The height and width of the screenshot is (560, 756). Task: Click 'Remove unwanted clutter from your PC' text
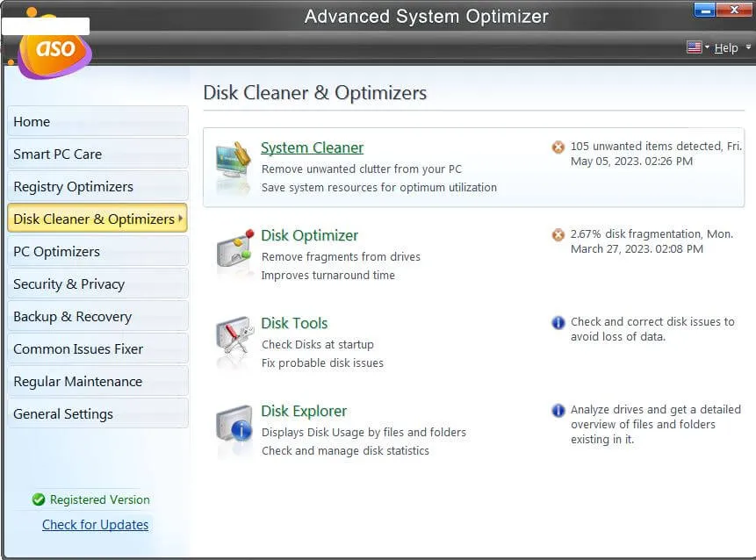point(362,169)
